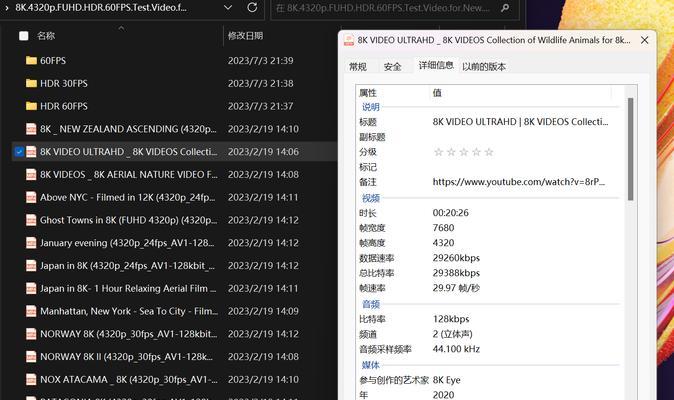Click NORWAY 8K (4320p_30fps file icon

point(31,334)
